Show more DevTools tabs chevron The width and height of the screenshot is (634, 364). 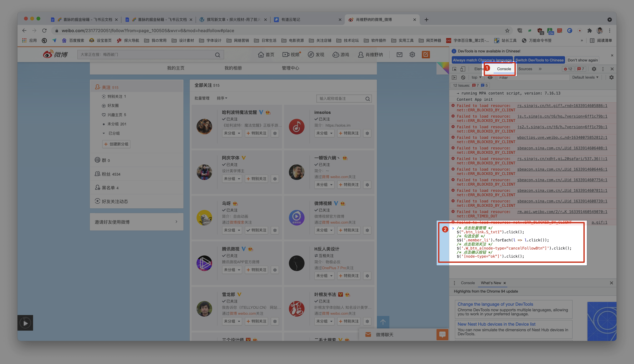pyautogui.click(x=540, y=69)
